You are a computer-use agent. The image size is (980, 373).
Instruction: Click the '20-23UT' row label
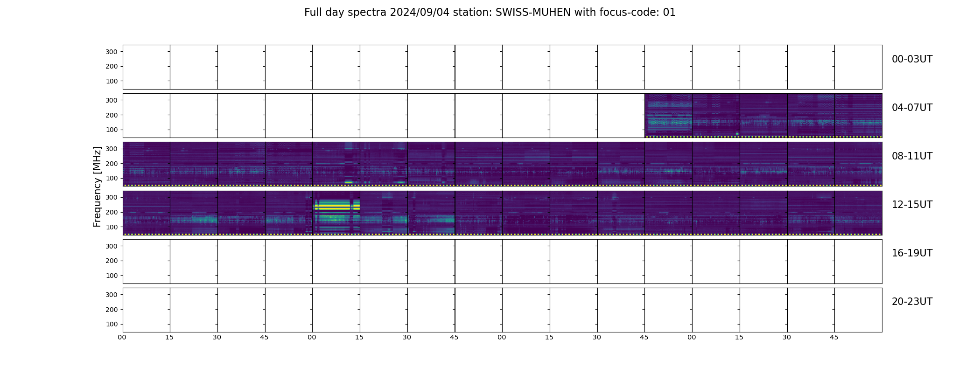pos(912,302)
